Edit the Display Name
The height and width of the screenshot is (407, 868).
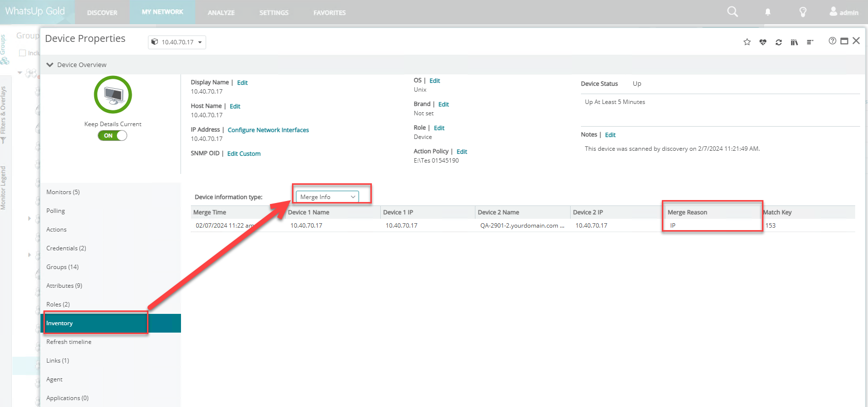[242, 83]
